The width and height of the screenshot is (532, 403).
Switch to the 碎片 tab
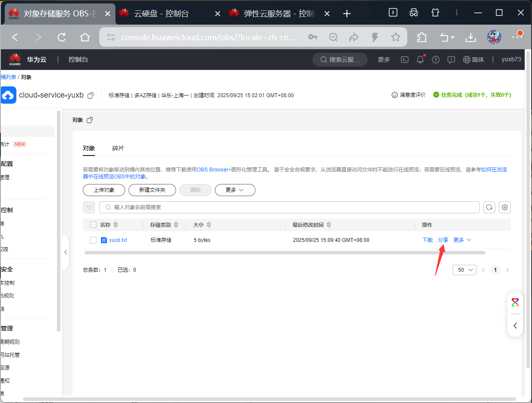(118, 148)
